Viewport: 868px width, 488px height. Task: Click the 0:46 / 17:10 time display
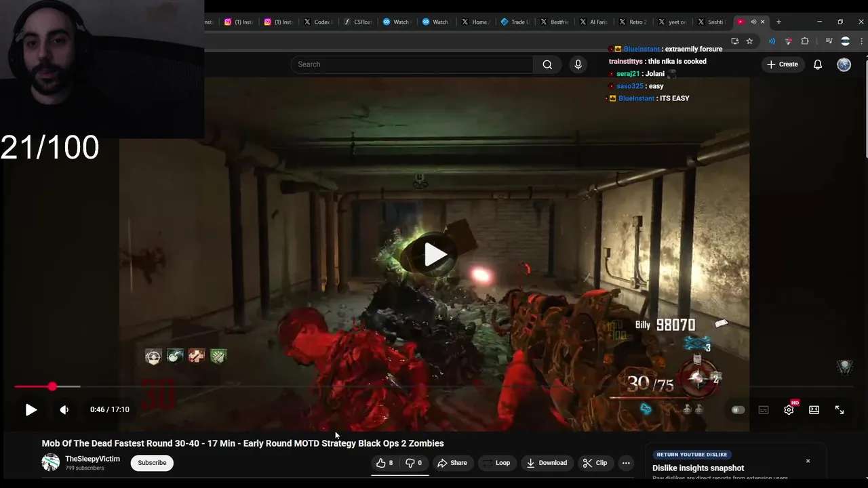coord(109,409)
